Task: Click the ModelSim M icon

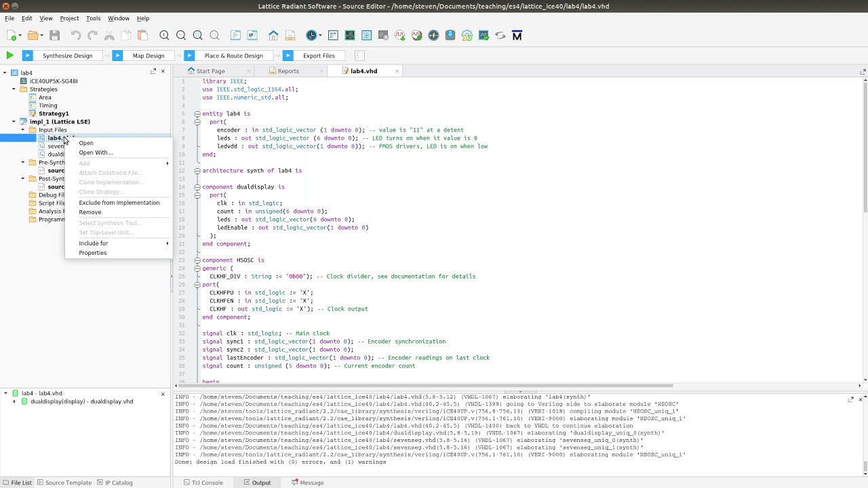Action: (517, 35)
